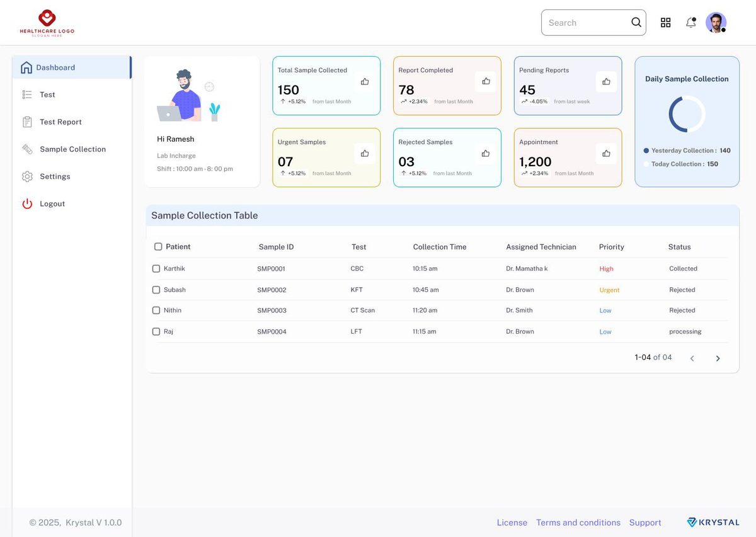Click the Hi Ramesh illustration

coord(189,96)
